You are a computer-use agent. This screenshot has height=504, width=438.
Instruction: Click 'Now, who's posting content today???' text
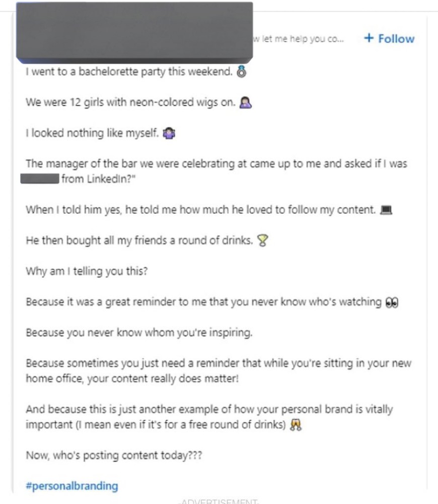click(x=114, y=456)
